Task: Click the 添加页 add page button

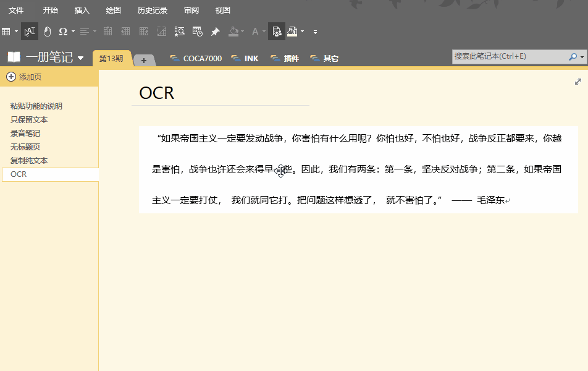Action: point(24,77)
